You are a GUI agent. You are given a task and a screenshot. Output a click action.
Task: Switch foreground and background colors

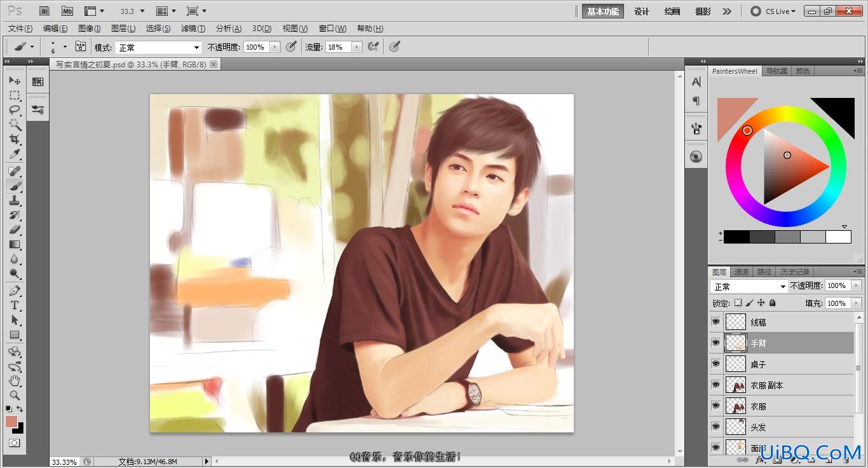point(20,409)
